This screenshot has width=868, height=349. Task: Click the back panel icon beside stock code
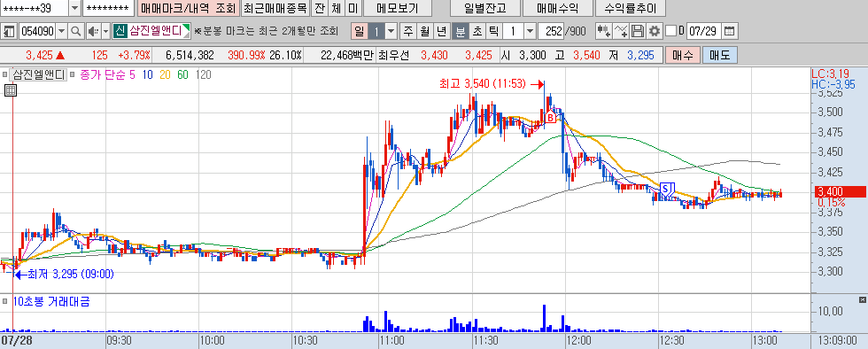[9, 31]
